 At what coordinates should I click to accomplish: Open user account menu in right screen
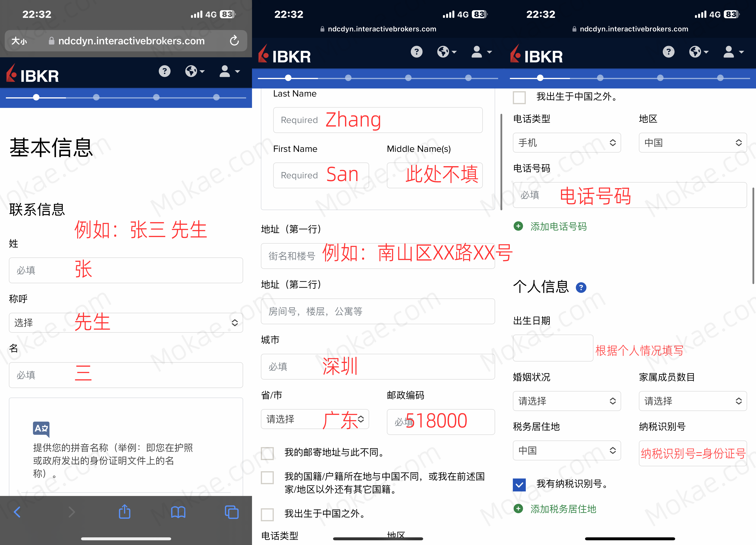pyautogui.click(x=733, y=52)
